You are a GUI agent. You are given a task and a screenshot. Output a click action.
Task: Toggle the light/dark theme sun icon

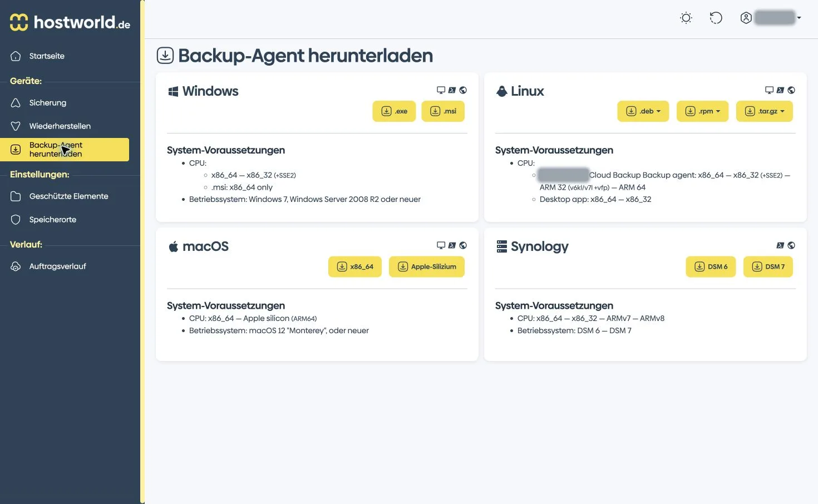(686, 18)
